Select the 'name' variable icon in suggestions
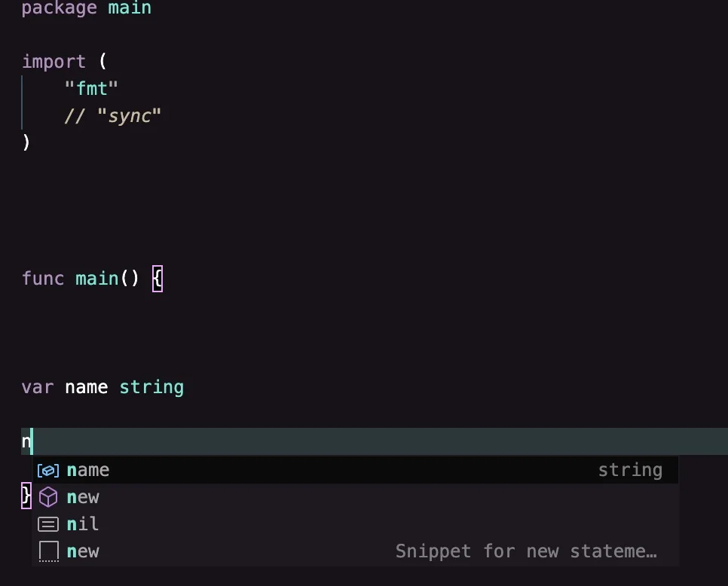 (48, 471)
